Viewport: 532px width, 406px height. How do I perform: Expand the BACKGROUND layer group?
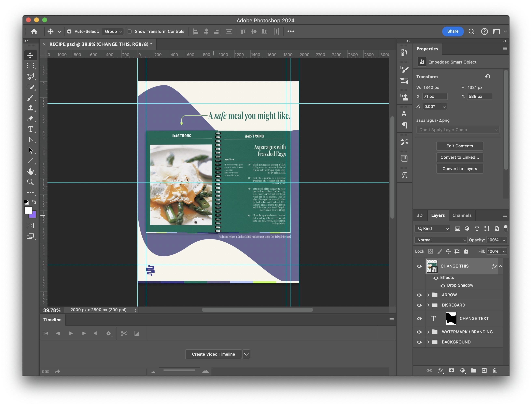pyautogui.click(x=428, y=342)
